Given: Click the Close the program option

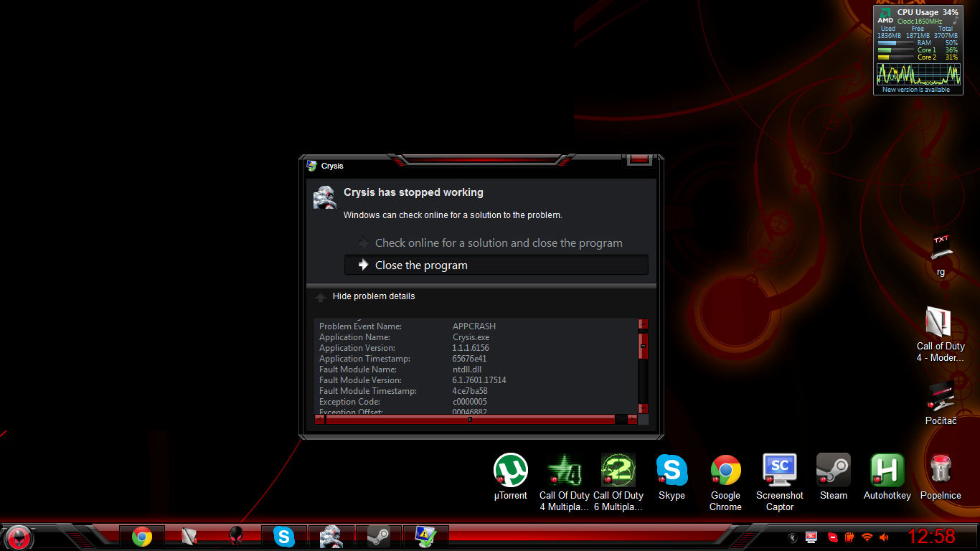Looking at the screenshot, I should pos(496,265).
